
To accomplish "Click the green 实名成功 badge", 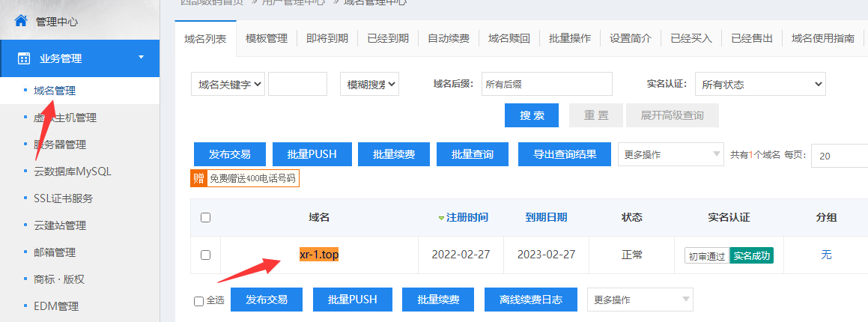I will (x=751, y=255).
